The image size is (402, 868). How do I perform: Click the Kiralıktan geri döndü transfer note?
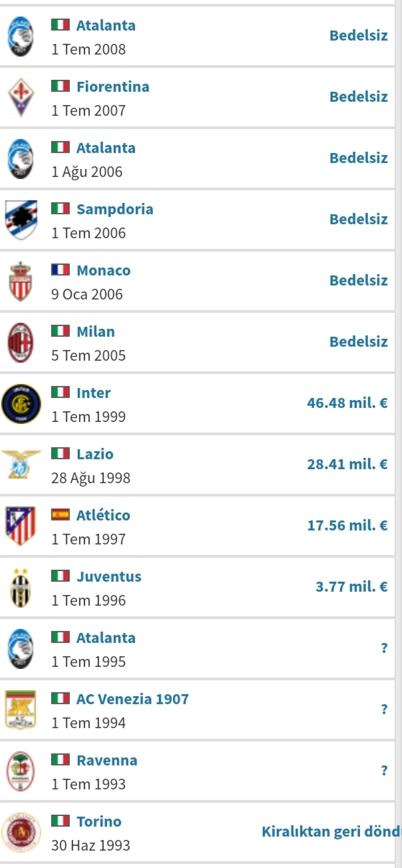(x=331, y=831)
